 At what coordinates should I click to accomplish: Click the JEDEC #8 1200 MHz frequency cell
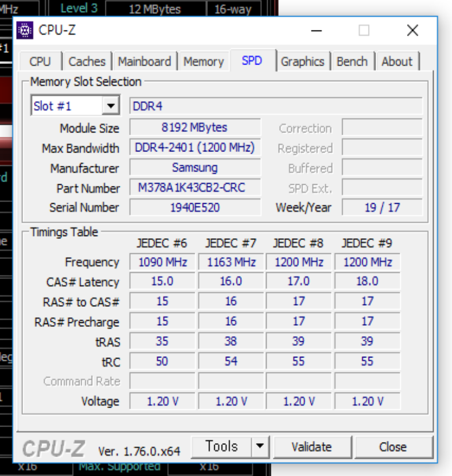click(x=299, y=262)
